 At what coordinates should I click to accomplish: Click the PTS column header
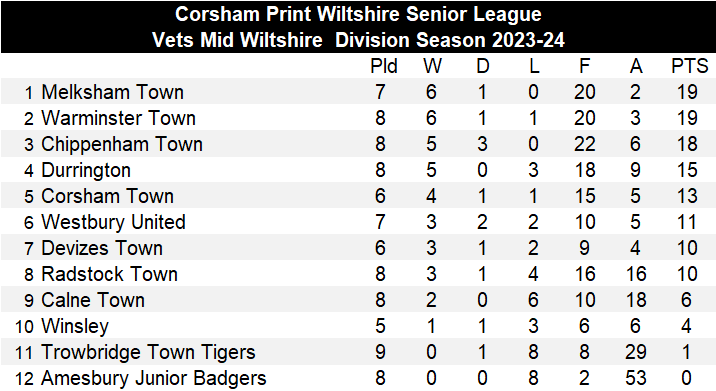(x=690, y=66)
